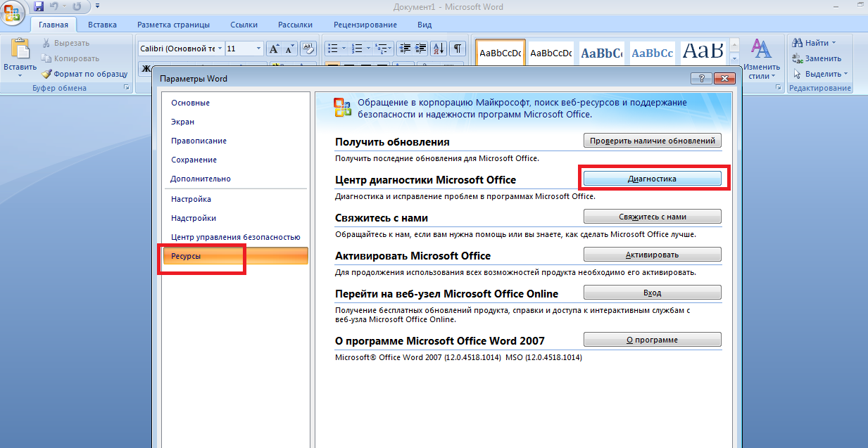This screenshot has height=448, width=868.
Task: Select Надстройки options category
Action: 235,218
